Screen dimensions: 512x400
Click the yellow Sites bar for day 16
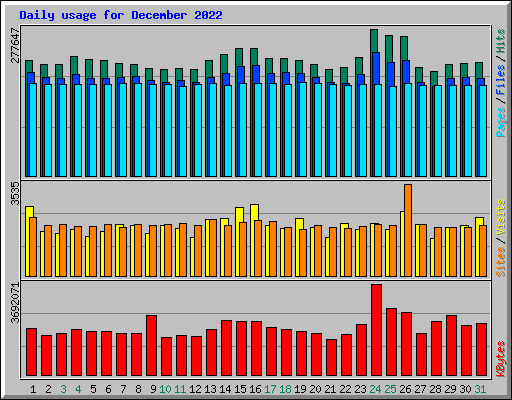[254, 212]
